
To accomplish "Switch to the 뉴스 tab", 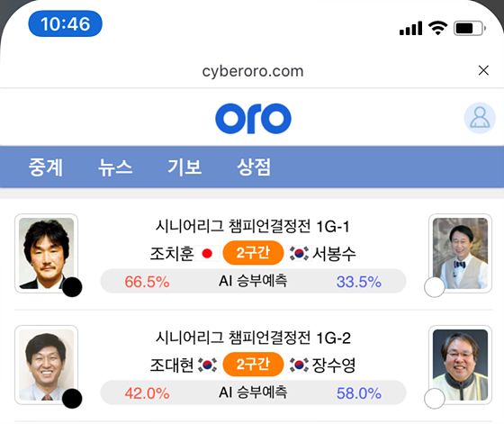I will pyautogui.click(x=115, y=167).
